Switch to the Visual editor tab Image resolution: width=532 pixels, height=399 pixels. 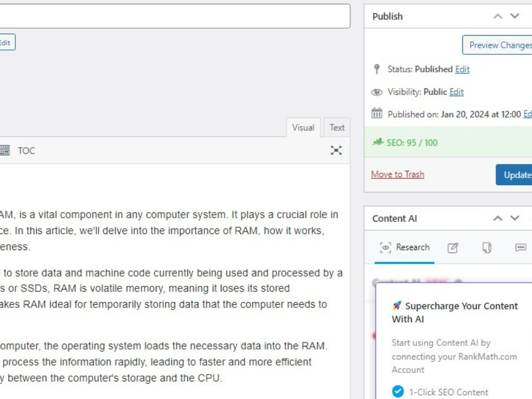[x=303, y=128]
